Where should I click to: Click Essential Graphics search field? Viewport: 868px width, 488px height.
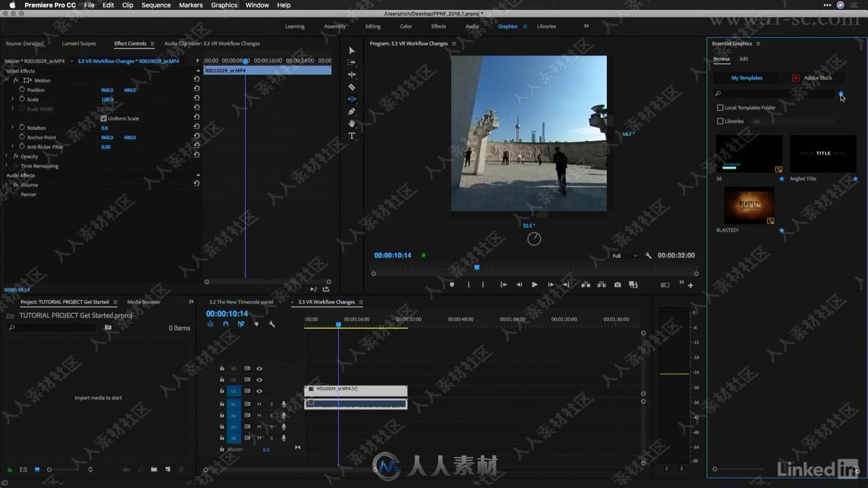774,94
